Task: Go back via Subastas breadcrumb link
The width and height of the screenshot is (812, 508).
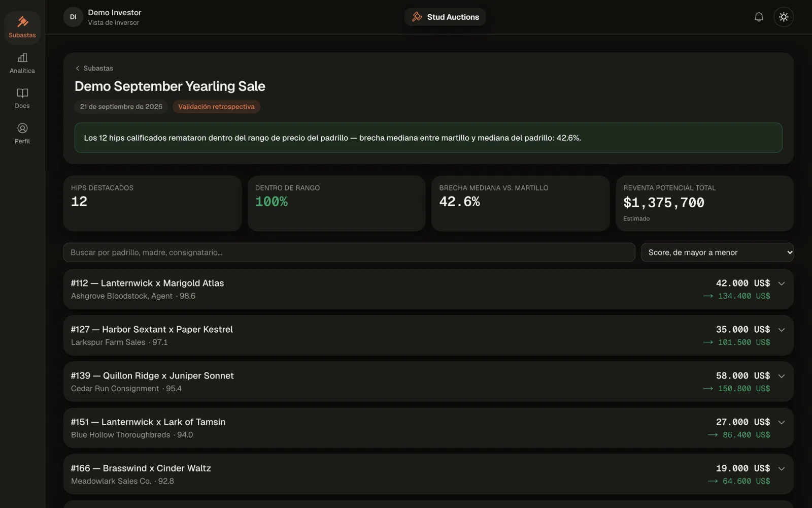Action: point(94,68)
